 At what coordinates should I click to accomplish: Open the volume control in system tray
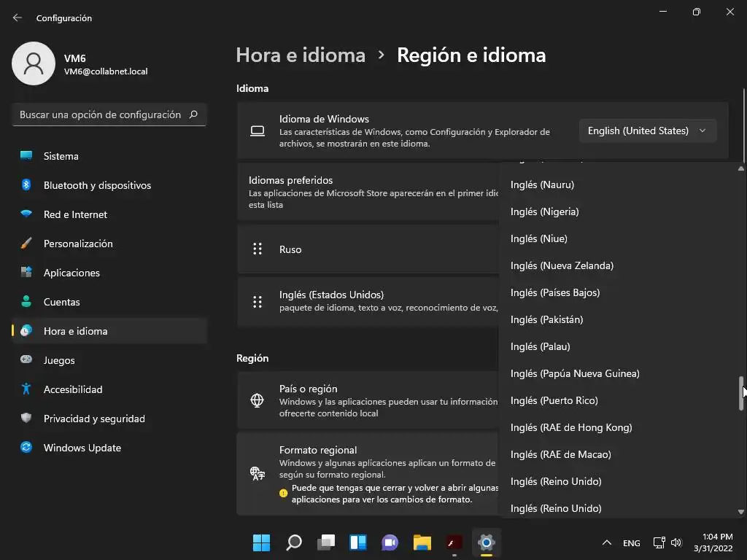point(676,542)
